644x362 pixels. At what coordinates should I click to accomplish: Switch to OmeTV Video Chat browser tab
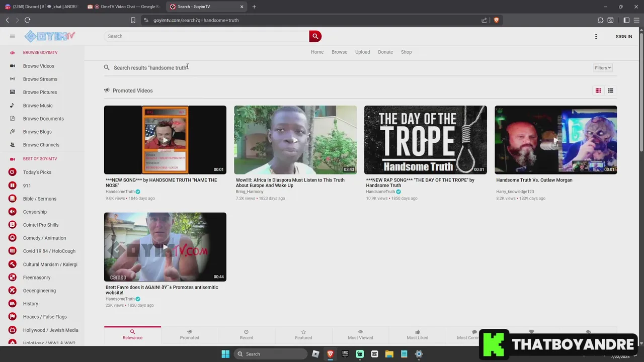pos(123,7)
